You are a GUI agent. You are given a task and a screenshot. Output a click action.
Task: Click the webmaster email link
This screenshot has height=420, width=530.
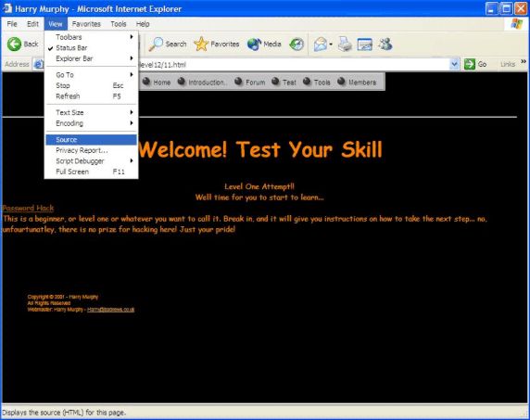(x=110, y=310)
